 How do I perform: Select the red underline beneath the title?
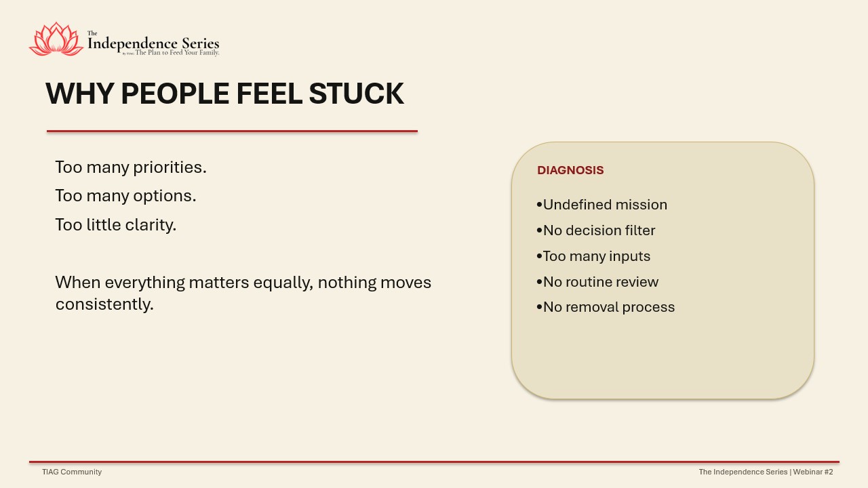point(232,131)
